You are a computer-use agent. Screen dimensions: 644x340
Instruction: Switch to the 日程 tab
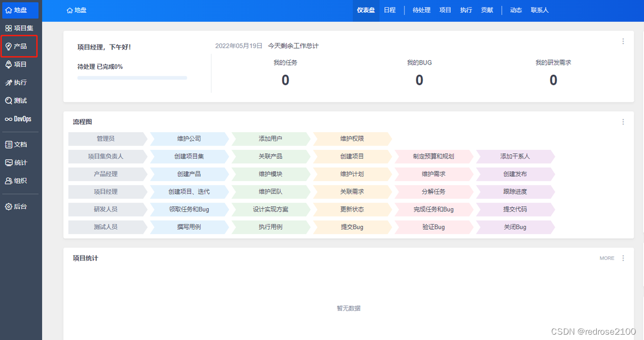tap(390, 10)
